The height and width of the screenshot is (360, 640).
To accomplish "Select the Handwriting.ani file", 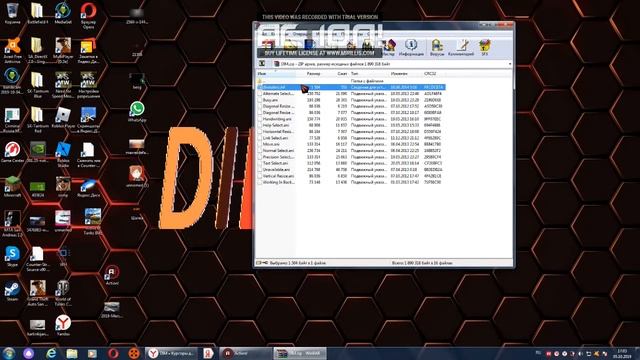I will [x=351, y=119].
